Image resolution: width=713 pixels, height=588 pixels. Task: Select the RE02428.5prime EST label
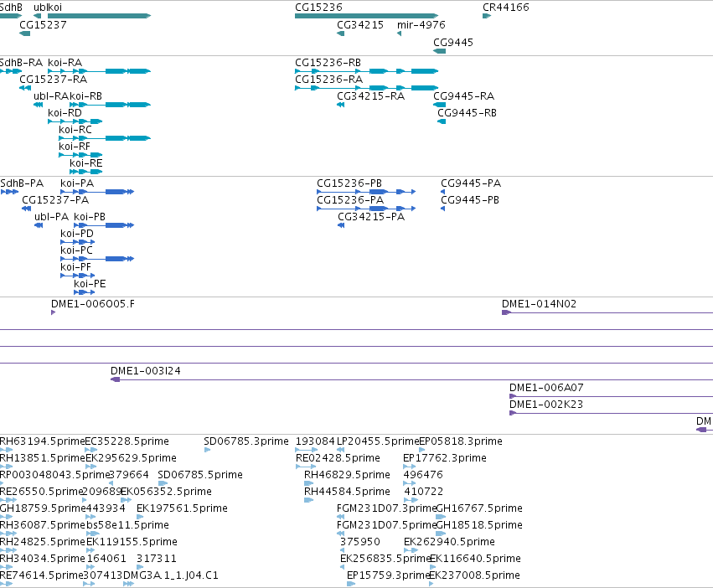[338, 458]
